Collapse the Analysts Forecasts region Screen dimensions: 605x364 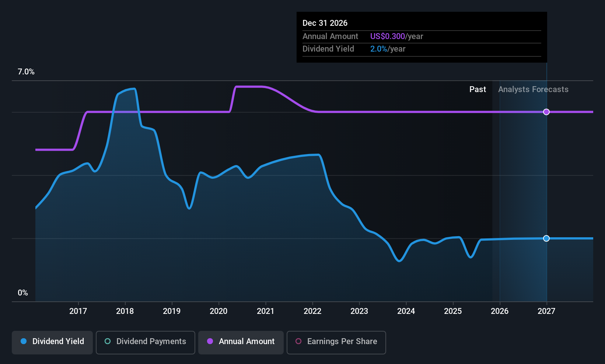(x=533, y=89)
